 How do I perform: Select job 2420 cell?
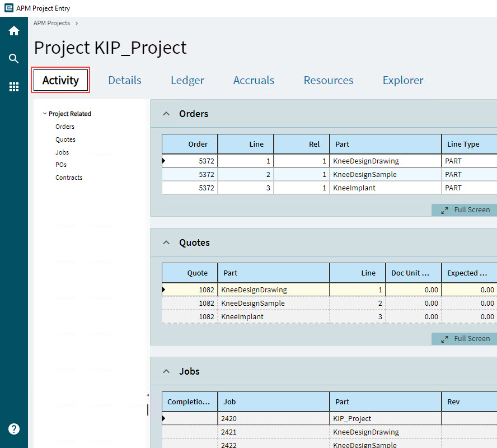click(274, 418)
